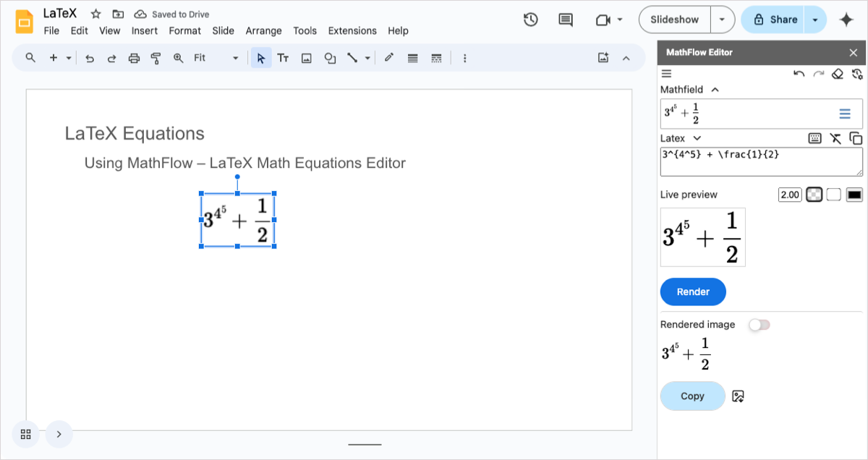Open the new slide layout dropdown arrow
Image resolution: width=868 pixels, height=460 pixels.
[x=69, y=58]
